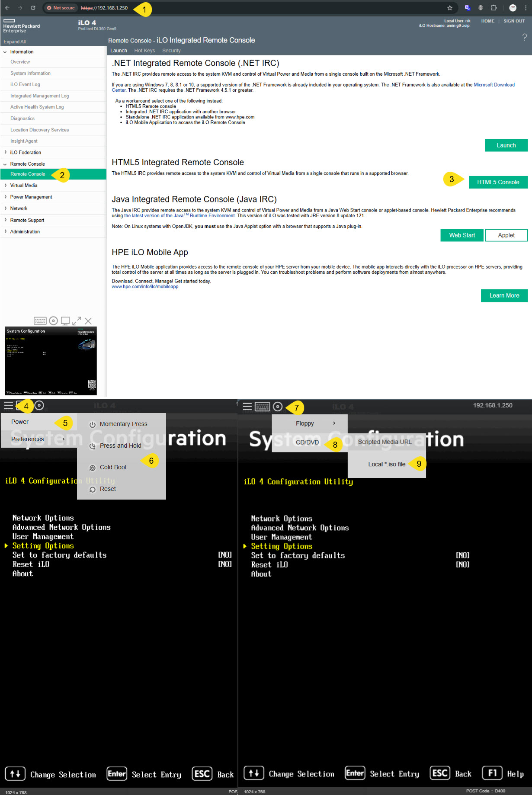Image resolution: width=532 pixels, height=795 pixels.
Task: Click Learn More button
Action: [504, 296]
